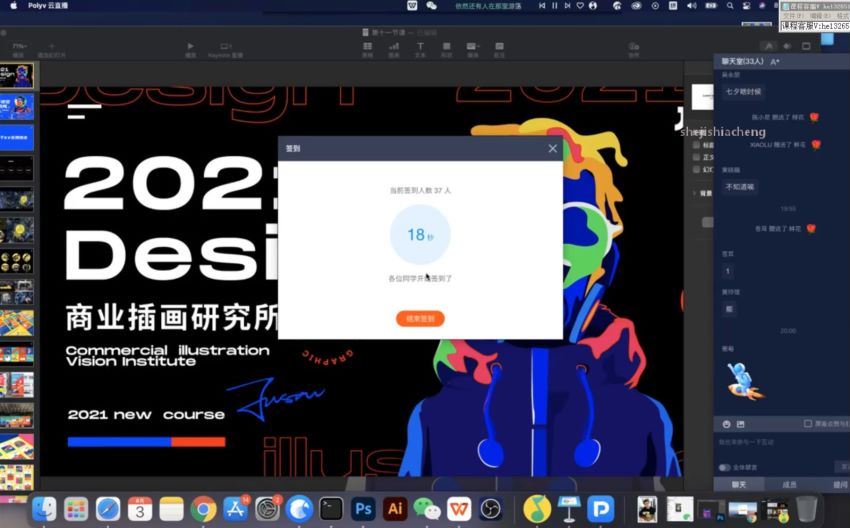Click the A+ font size icon in chat header
This screenshot has width=850, height=528.
[x=775, y=62]
